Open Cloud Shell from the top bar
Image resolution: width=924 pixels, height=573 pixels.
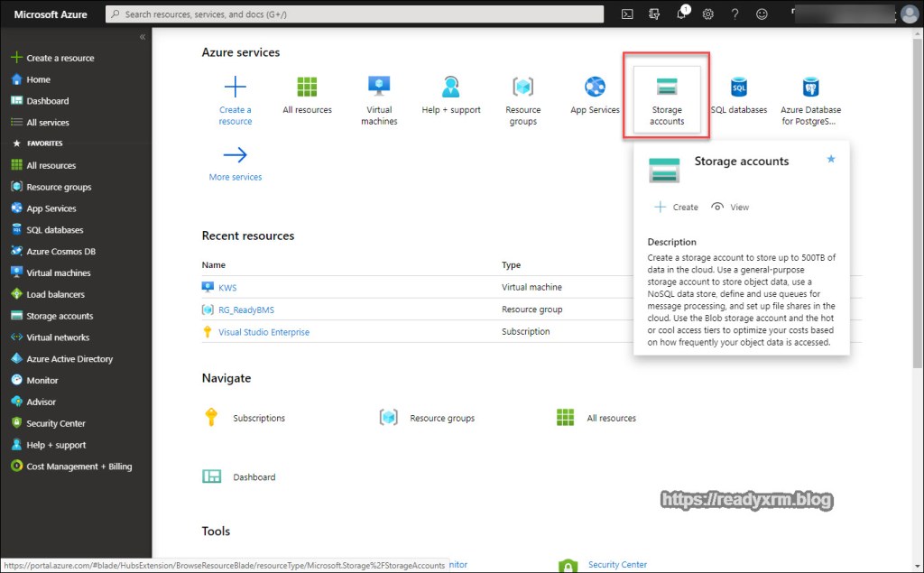[628, 14]
